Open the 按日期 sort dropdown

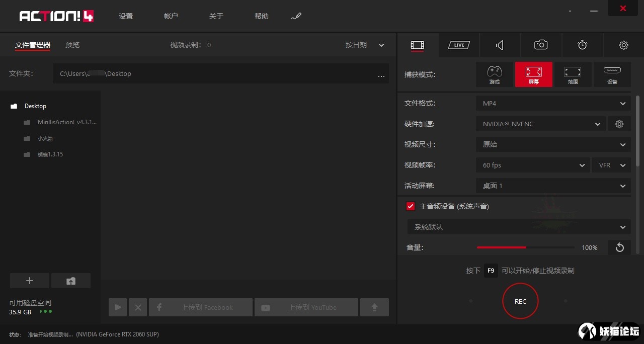point(365,45)
